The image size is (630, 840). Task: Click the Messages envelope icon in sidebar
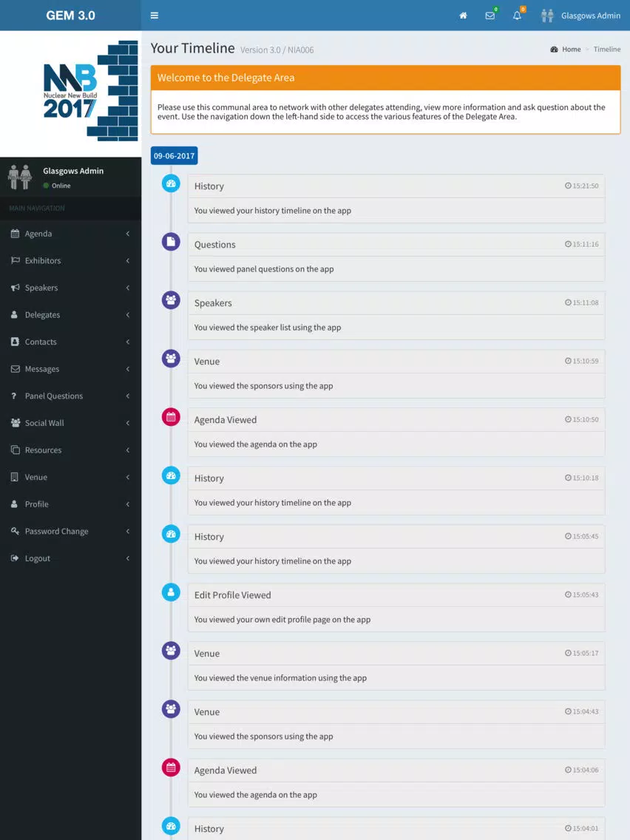[x=15, y=368]
